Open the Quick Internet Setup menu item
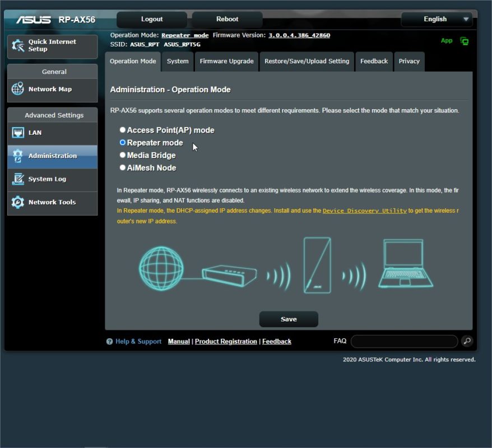This screenshot has width=492, height=448. [53, 46]
